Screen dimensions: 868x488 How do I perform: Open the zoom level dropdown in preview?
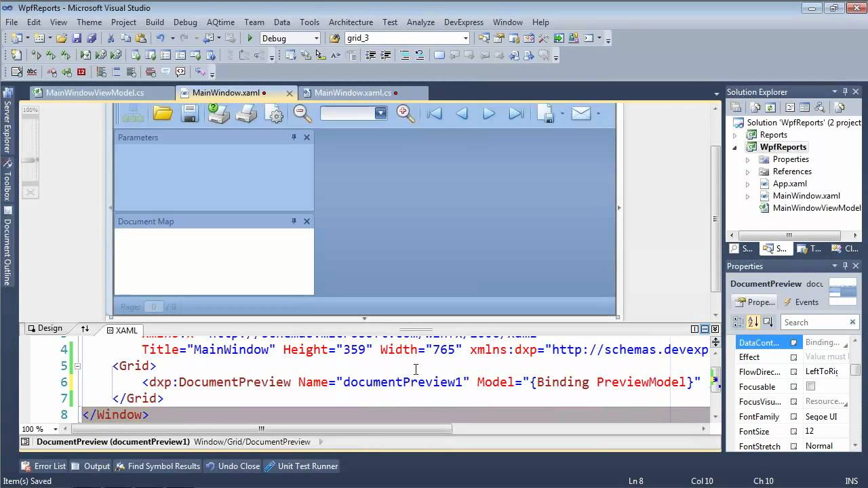380,113
